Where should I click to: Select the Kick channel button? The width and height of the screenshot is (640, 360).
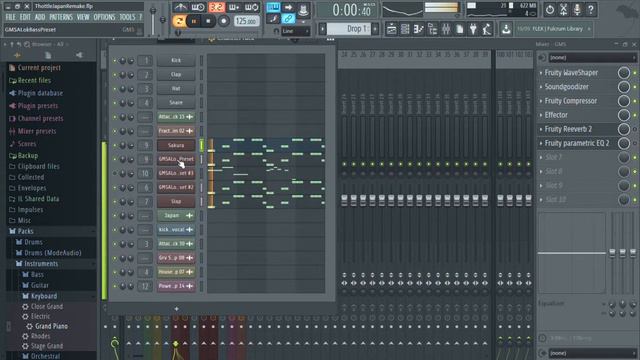176,60
